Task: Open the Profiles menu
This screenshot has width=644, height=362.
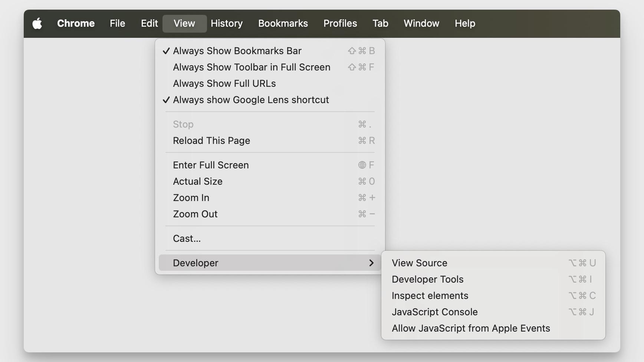Action: tap(340, 23)
